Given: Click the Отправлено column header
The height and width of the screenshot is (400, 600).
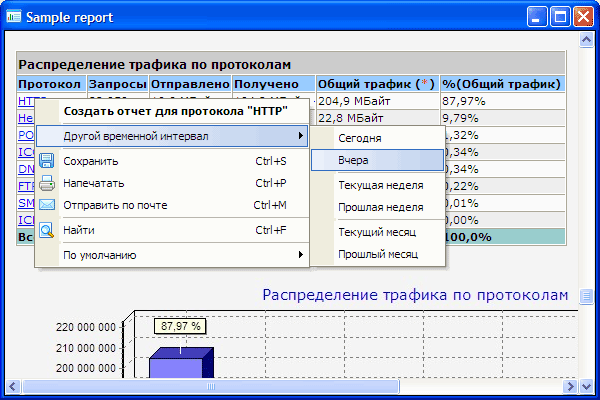Looking at the screenshot, I should pyautogui.click(x=190, y=84).
